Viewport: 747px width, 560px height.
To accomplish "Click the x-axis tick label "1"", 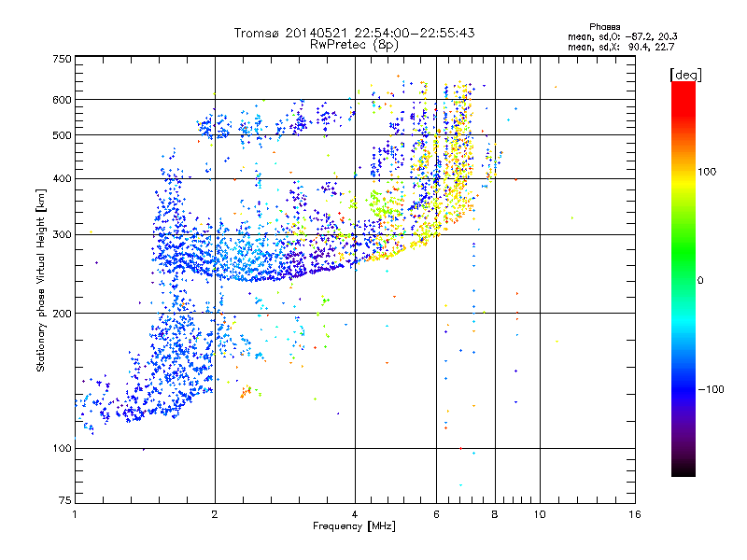I will pos(75,514).
